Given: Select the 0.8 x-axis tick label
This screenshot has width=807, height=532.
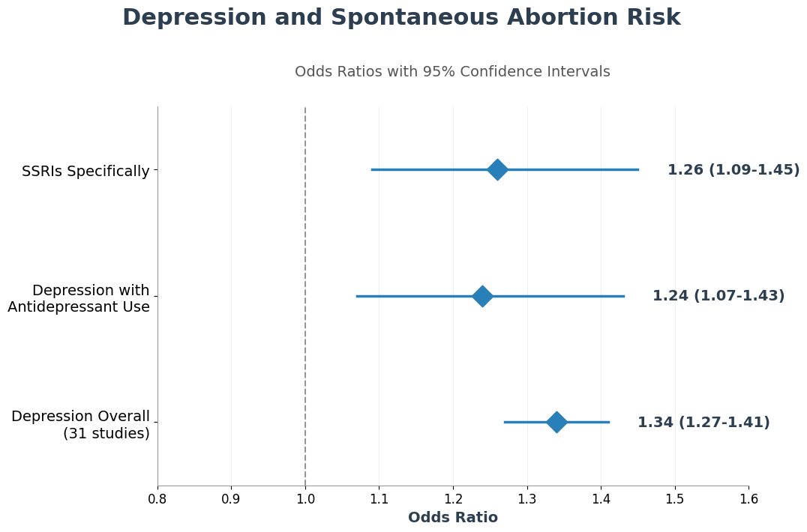Looking at the screenshot, I should (x=157, y=499).
